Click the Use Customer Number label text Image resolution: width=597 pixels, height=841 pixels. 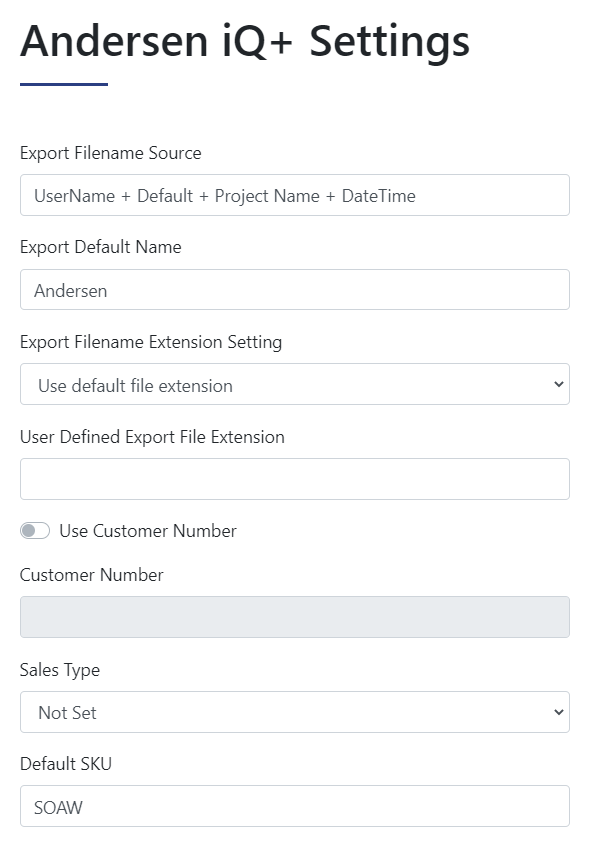click(148, 530)
